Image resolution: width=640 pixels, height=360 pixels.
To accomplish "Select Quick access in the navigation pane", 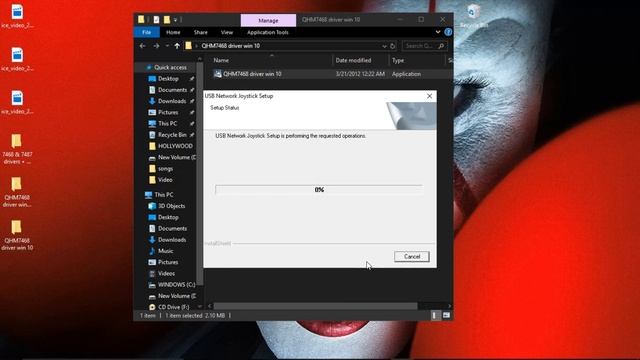I will [170, 67].
